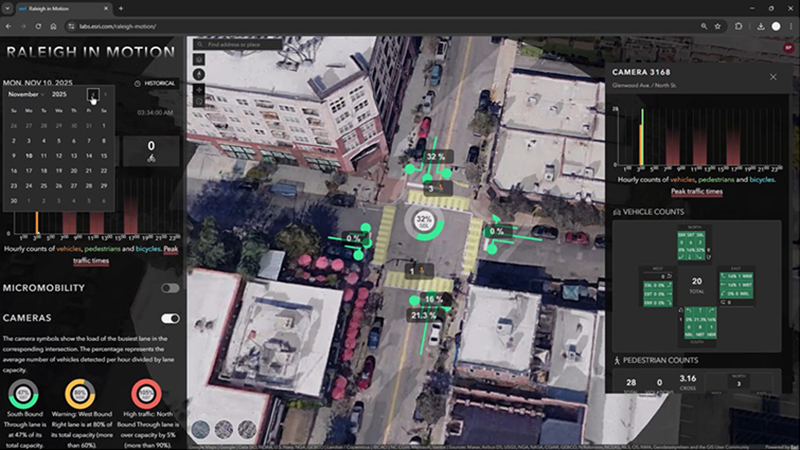Open the tab search dropdown arrow
This screenshot has height=450, width=800.
8,8
